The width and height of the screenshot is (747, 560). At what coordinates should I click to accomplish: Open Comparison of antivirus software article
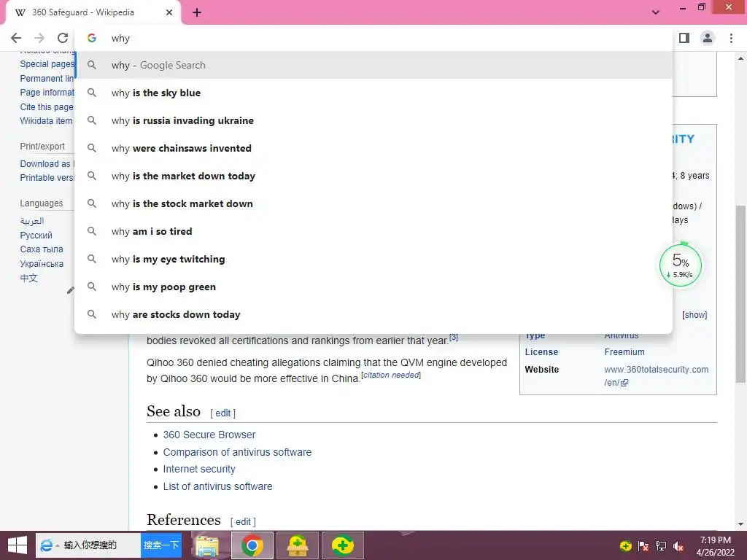[x=237, y=452]
